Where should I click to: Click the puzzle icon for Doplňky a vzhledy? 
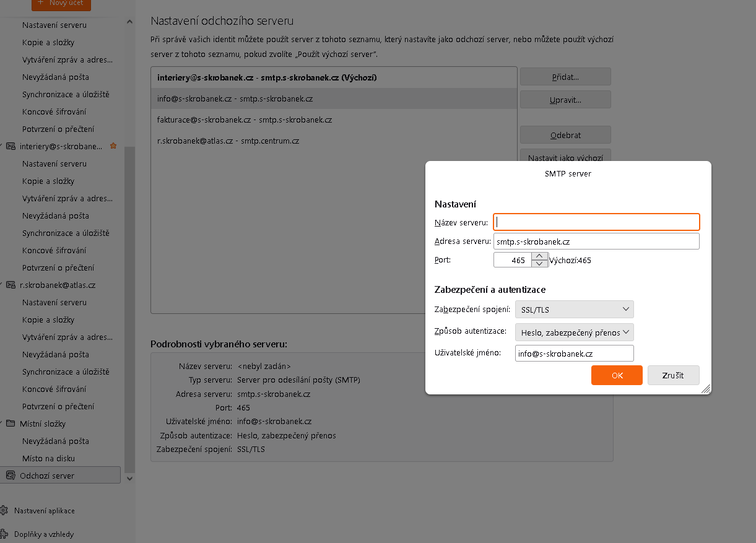click(4, 534)
